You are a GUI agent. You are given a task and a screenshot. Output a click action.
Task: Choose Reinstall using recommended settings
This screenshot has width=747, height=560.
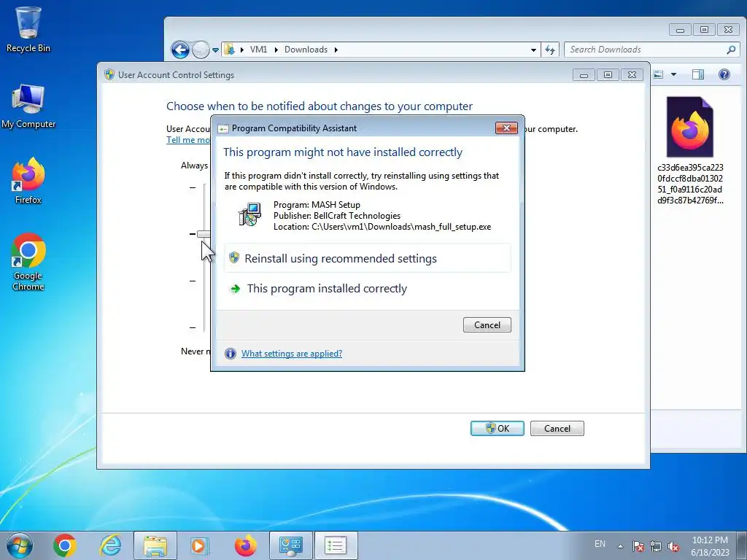(368, 258)
